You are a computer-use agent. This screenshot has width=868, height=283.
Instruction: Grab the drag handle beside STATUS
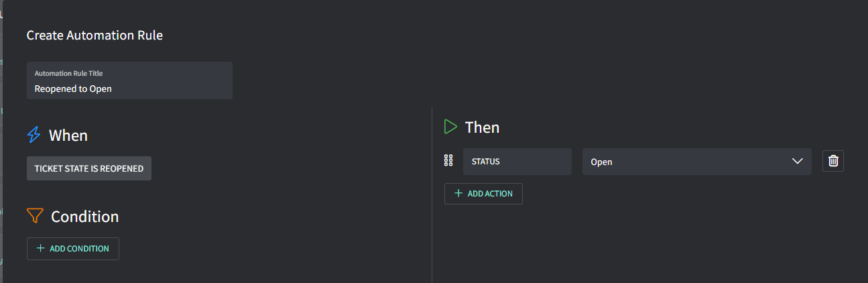pyautogui.click(x=449, y=161)
